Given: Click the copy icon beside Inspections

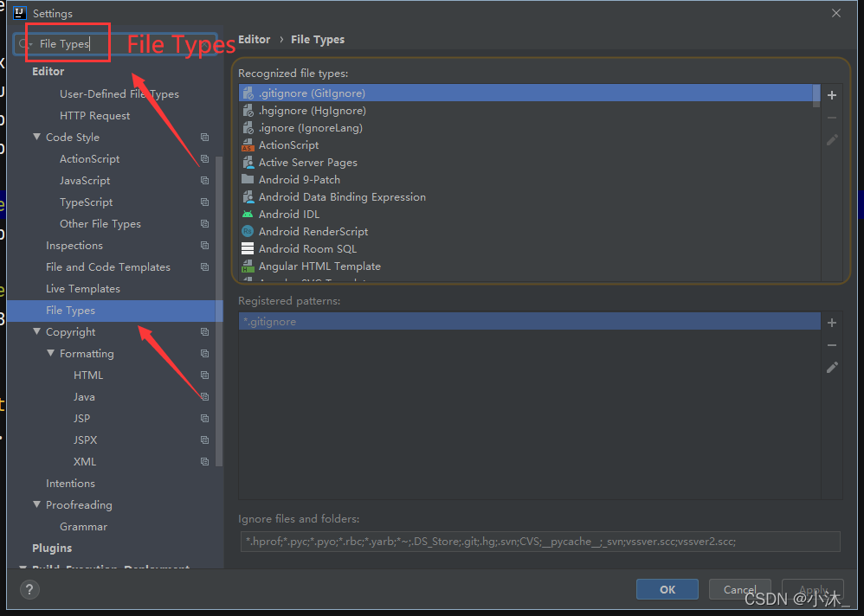Looking at the screenshot, I should point(204,245).
